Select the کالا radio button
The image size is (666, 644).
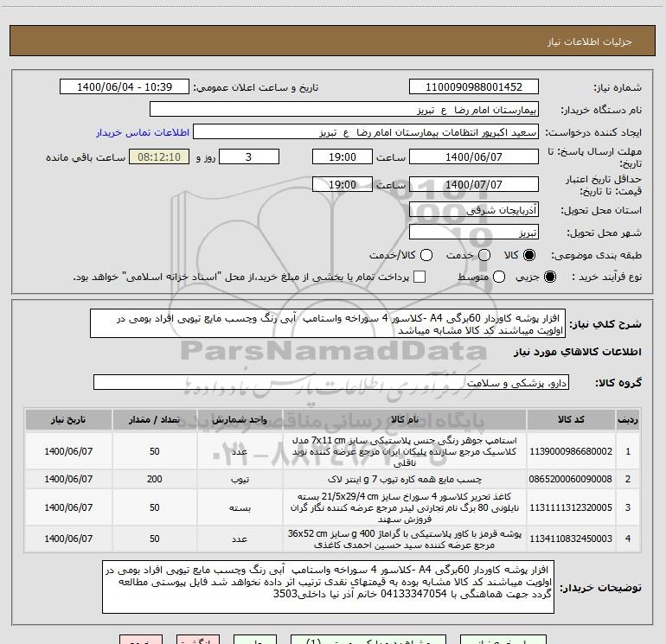point(529,255)
